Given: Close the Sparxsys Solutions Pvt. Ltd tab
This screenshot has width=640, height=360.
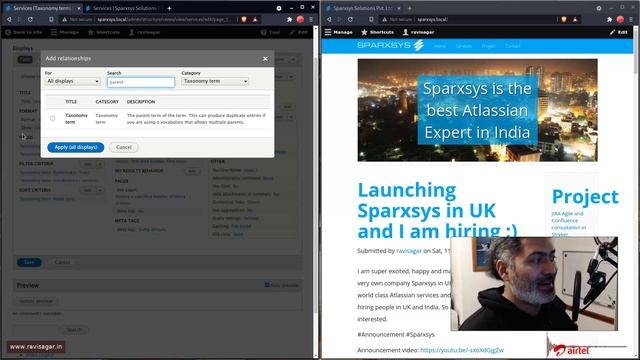Looking at the screenshot, I should [399, 8].
